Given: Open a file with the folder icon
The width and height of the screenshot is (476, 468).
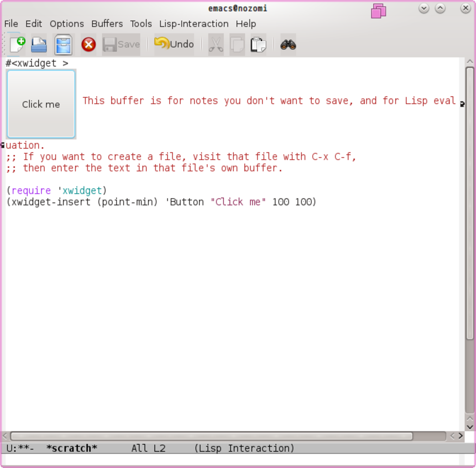Looking at the screenshot, I should point(39,45).
